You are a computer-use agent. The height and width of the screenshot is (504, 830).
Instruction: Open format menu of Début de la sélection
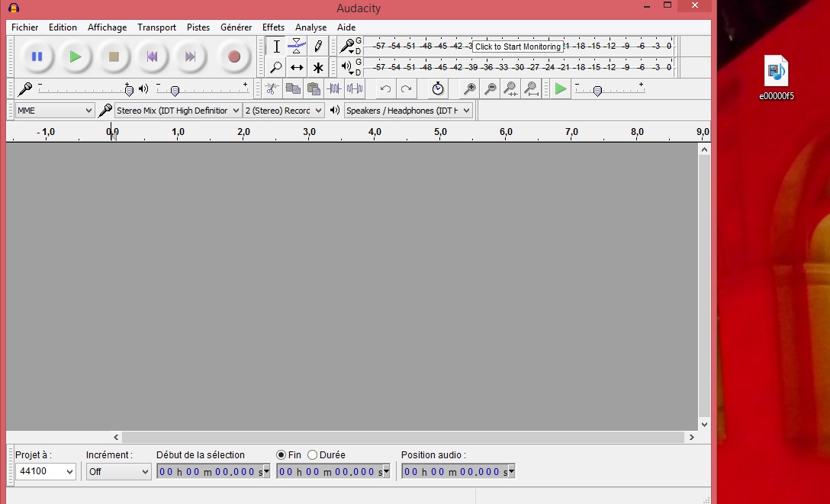tap(266, 471)
